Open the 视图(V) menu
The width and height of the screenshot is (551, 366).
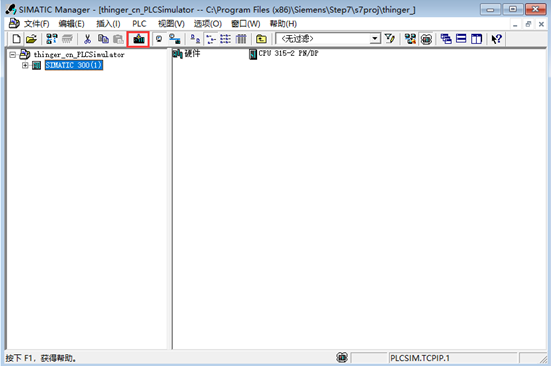(171, 24)
